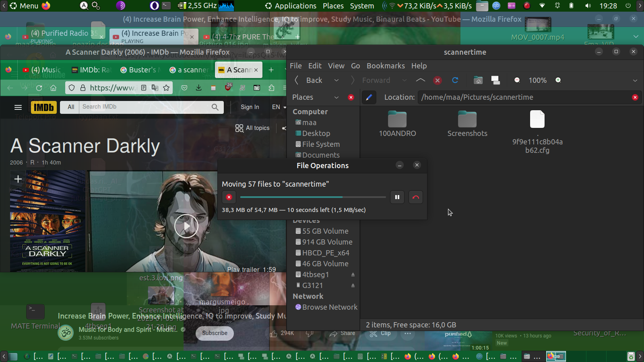Go up to the parent folder
The width and height of the screenshot is (644, 362).
(x=420, y=80)
